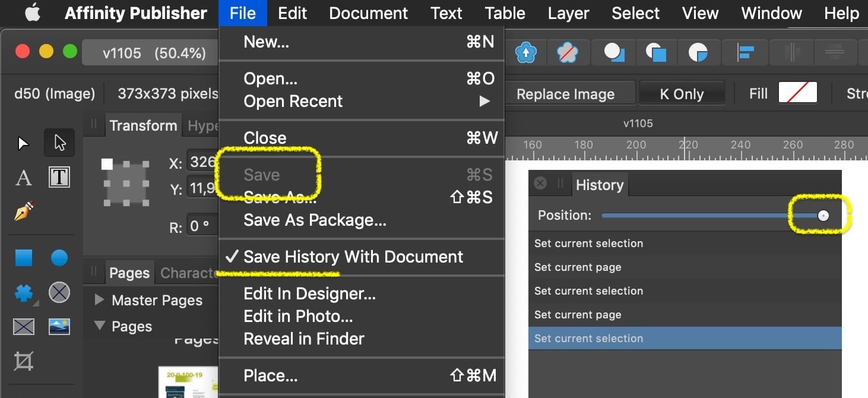868x398 pixels.
Task: Select the Node tool
Action: pyautogui.click(x=59, y=143)
